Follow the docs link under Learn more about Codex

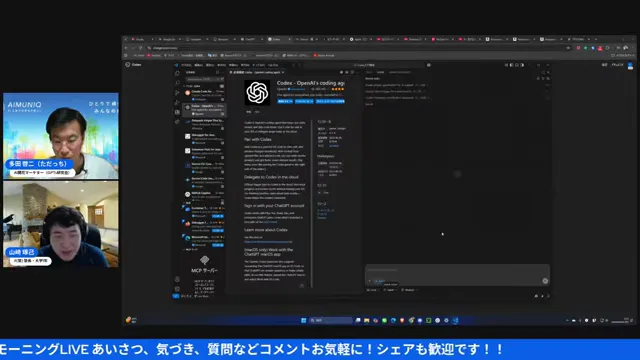(x=268, y=242)
